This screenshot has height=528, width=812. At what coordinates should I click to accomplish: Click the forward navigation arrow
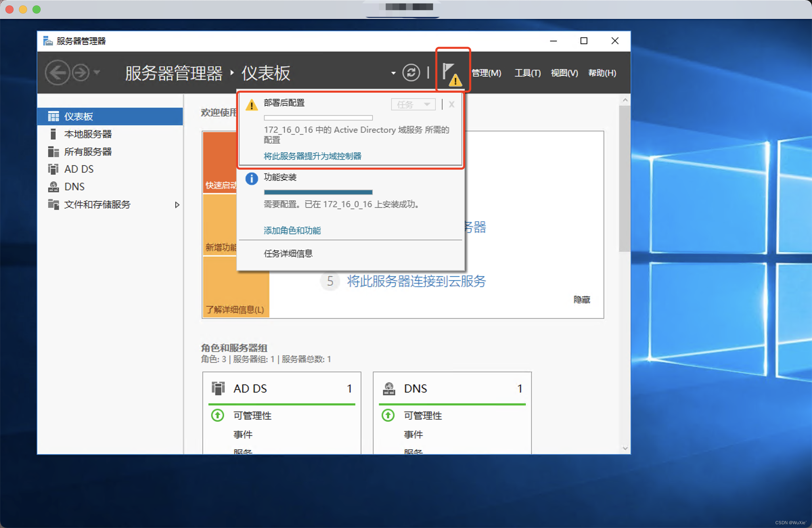[81, 72]
